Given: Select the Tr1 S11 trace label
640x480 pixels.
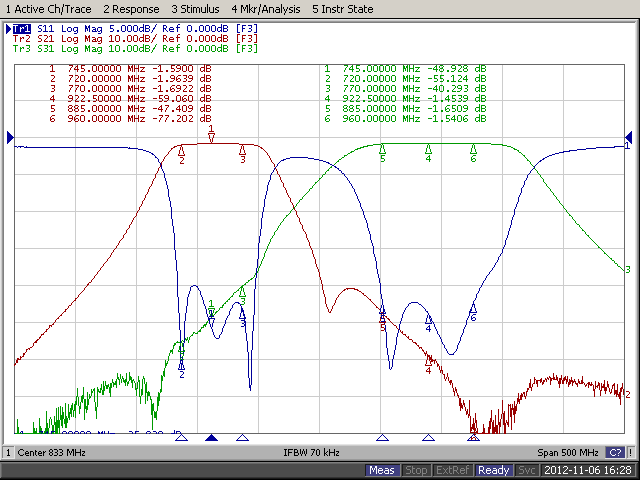Looking at the screenshot, I should click(136, 29).
